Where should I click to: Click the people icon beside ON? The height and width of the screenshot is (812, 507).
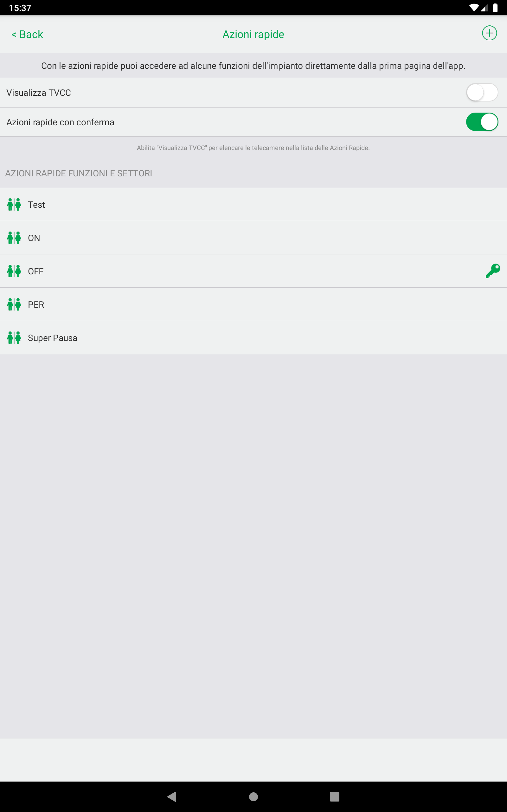[x=14, y=238]
